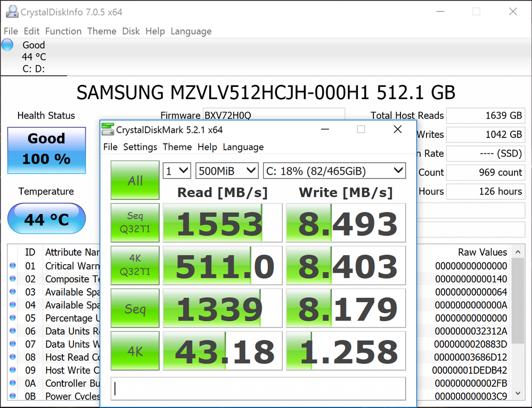Click the CrystalDiskInfo title bar app icon
The image size is (532, 408).
[x=10, y=12]
